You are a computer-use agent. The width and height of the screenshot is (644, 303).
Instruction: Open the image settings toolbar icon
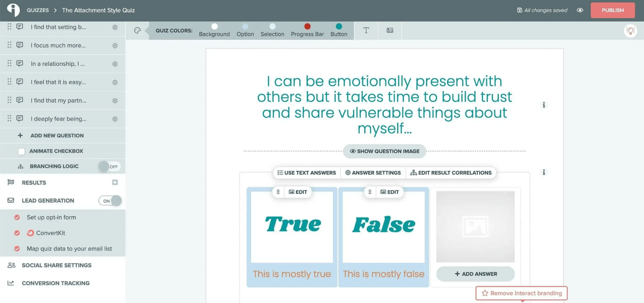click(390, 31)
